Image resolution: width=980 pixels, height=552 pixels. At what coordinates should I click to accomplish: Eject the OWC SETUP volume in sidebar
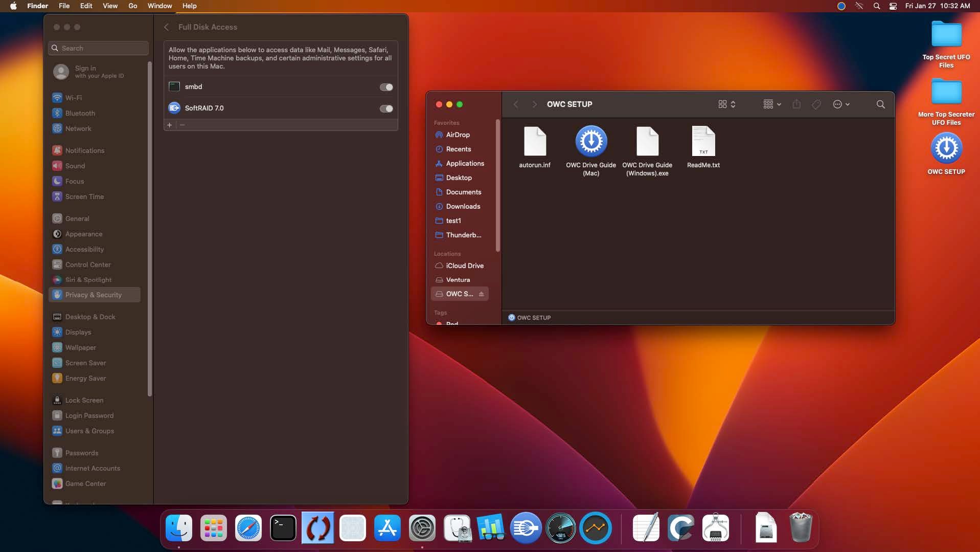pyautogui.click(x=481, y=294)
